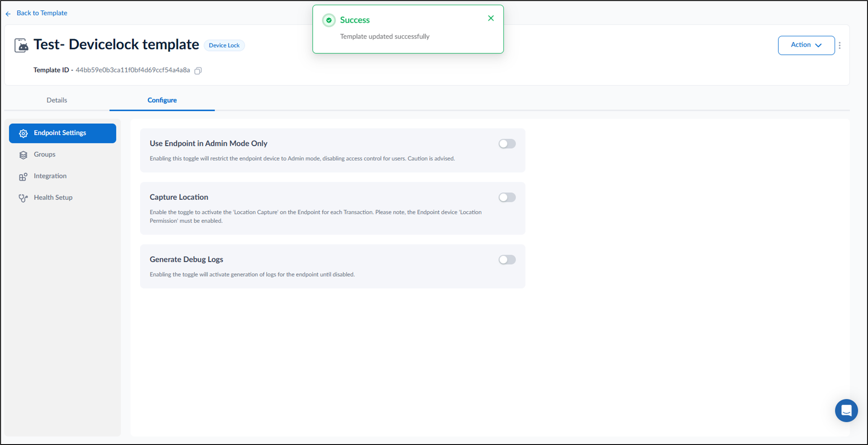Click the back arrow icon
868x445 pixels.
point(8,14)
